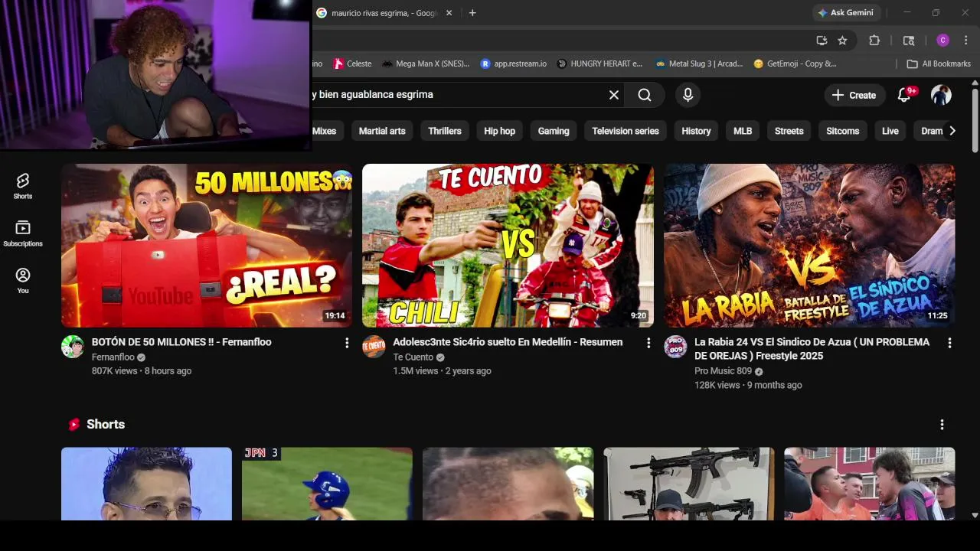
Task: Open the rifles on wall Short
Action: 688,484
